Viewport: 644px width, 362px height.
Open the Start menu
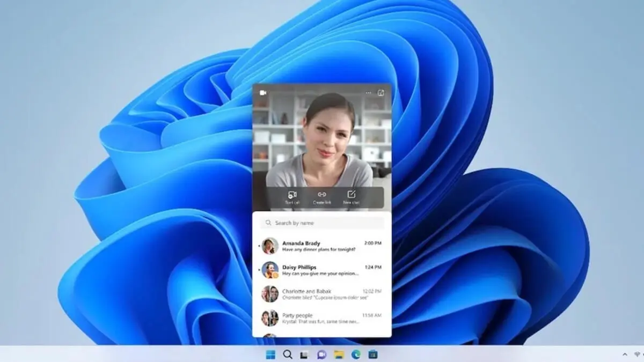pyautogui.click(x=269, y=354)
